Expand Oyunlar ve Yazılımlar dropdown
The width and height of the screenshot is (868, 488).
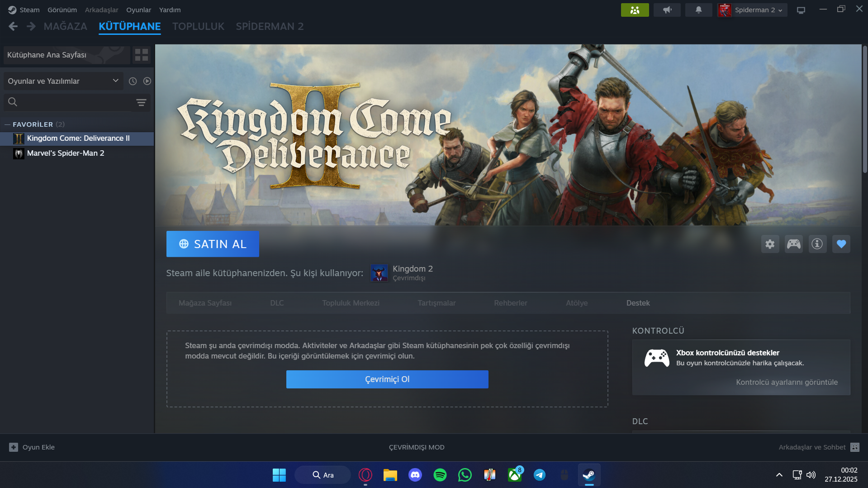63,81
